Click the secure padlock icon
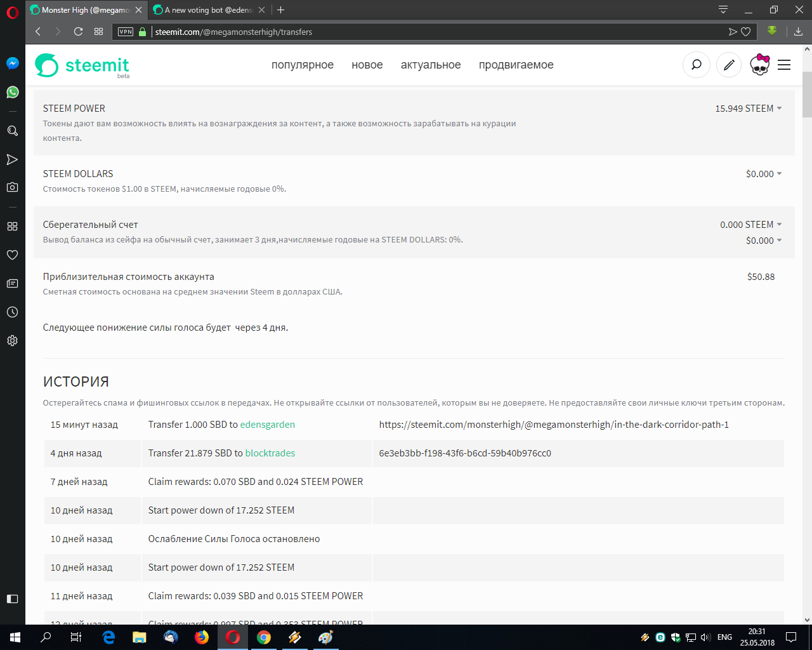Viewport: 812px width, 650px height. point(142,32)
